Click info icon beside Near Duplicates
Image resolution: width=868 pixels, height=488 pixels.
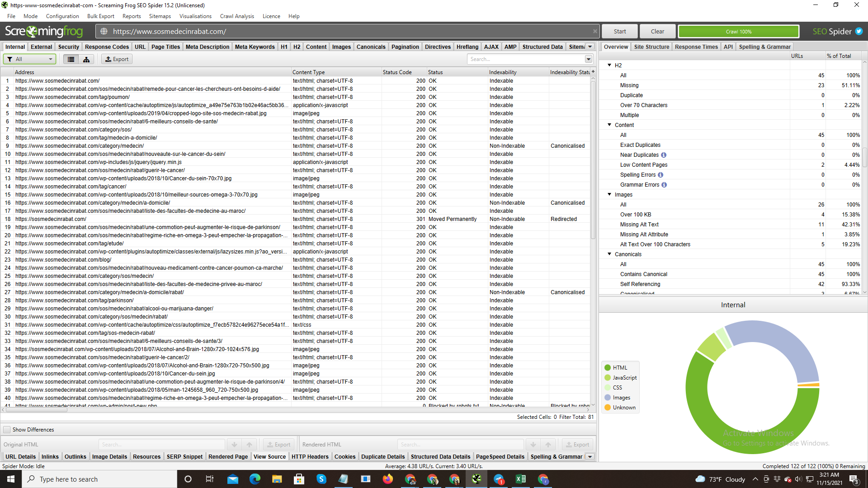click(x=664, y=155)
